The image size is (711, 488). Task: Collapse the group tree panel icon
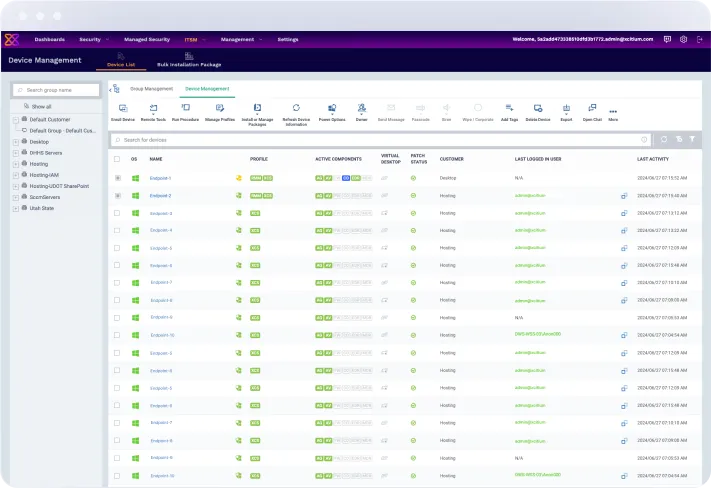pos(115,89)
